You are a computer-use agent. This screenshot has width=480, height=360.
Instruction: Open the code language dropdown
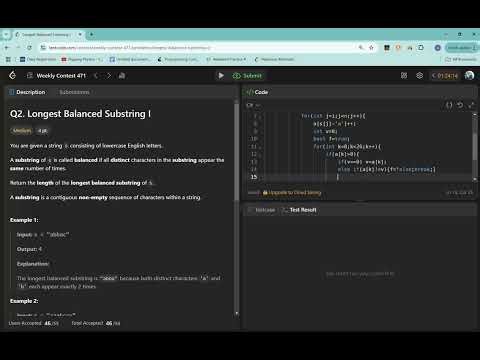[x=253, y=105]
